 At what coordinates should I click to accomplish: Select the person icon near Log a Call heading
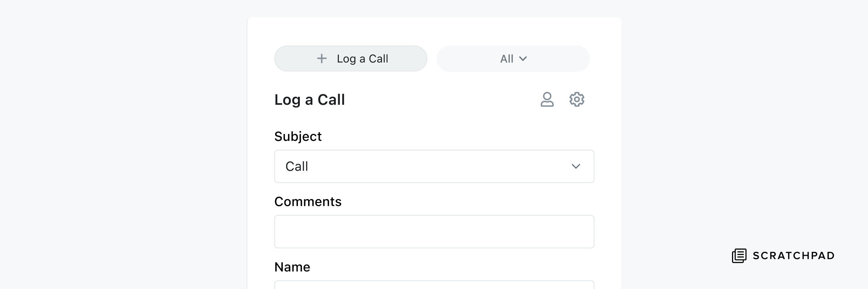(547, 99)
